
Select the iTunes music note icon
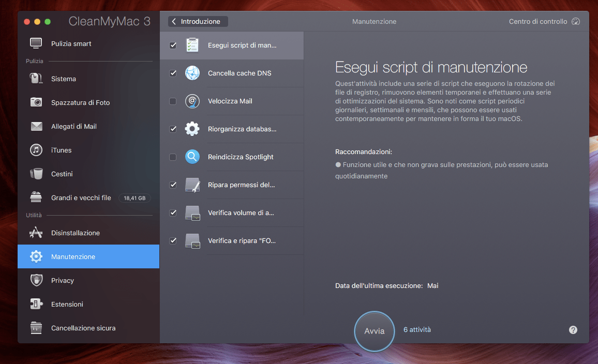pos(36,150)
